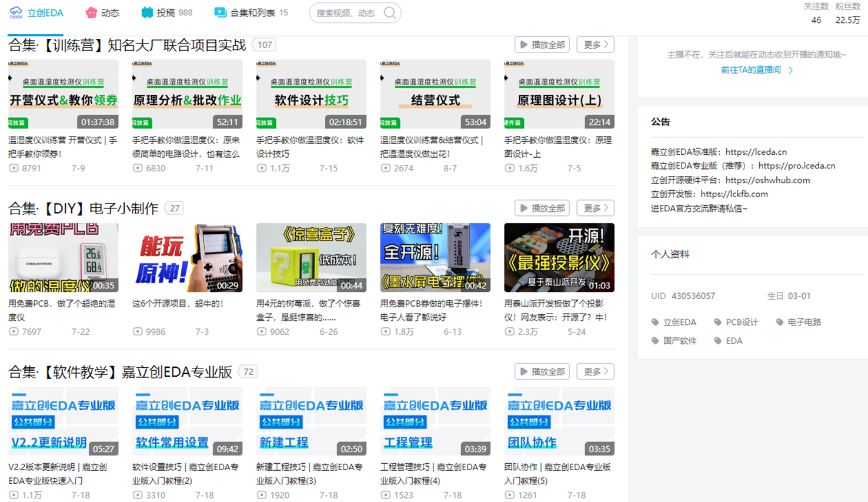Open collection title 嘉立创EDA专业版 软件教学
Viewport: 868px width, 502px height.
pos(121,372)
